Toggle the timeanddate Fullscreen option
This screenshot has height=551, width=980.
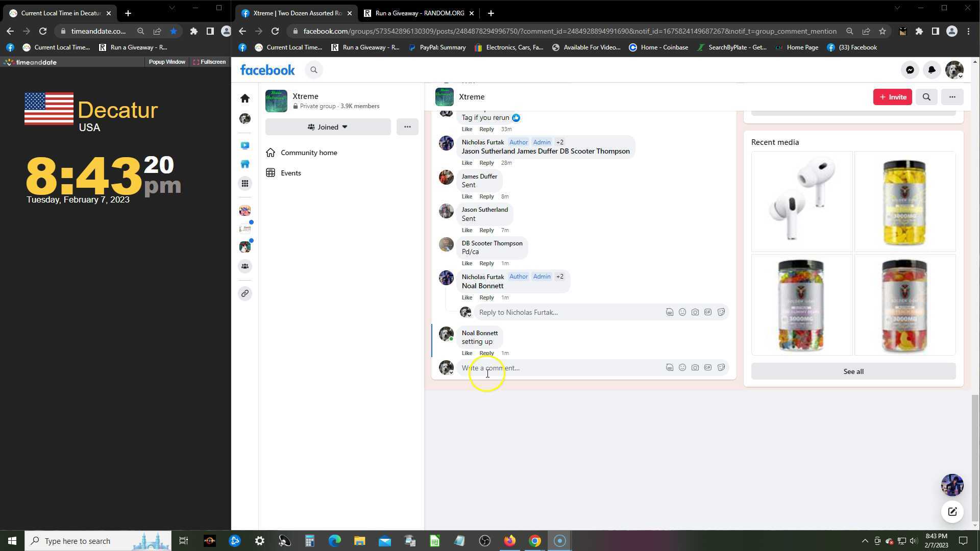tap(209, 62)
